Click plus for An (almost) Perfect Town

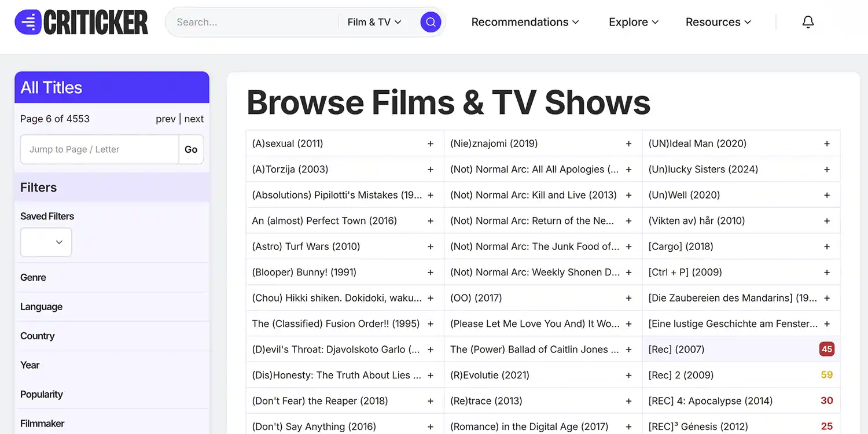pyautogui.click(x=431, y=221)
